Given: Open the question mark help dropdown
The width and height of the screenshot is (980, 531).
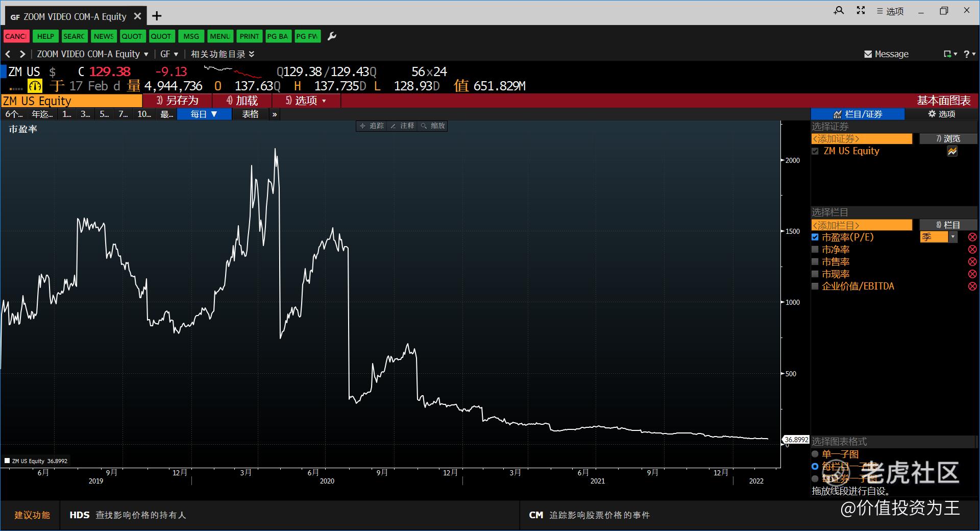Looking at the screenshot, I should coord(969,54).
